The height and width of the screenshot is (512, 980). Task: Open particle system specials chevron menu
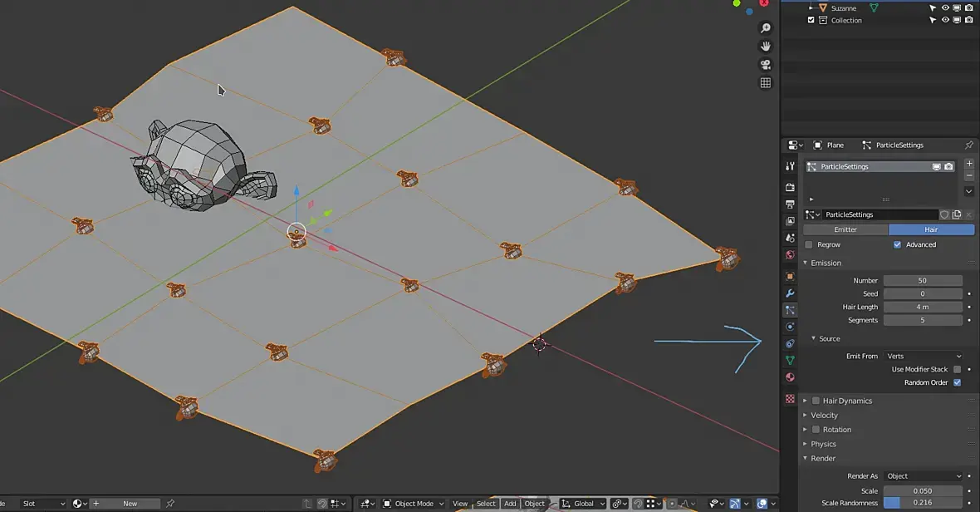968,191
